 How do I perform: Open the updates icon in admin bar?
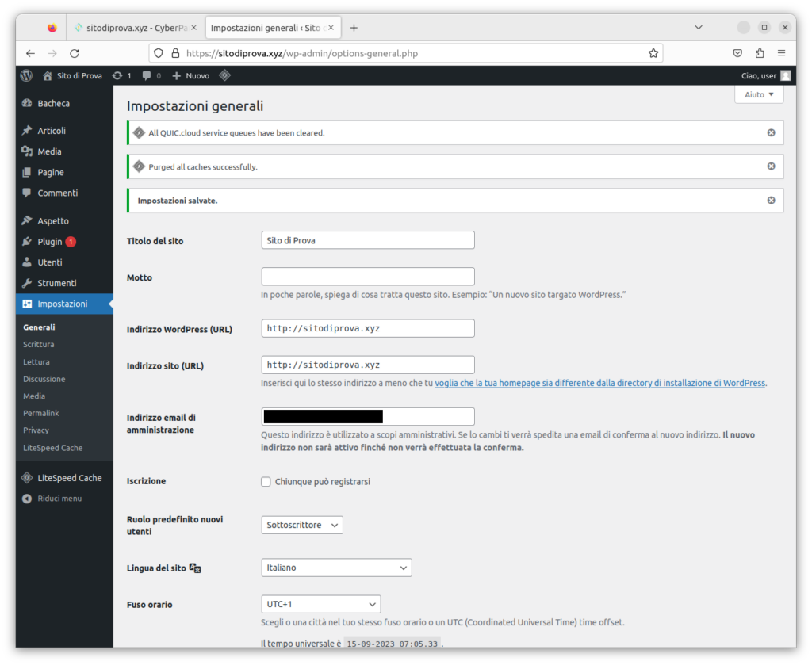(121, 75)
